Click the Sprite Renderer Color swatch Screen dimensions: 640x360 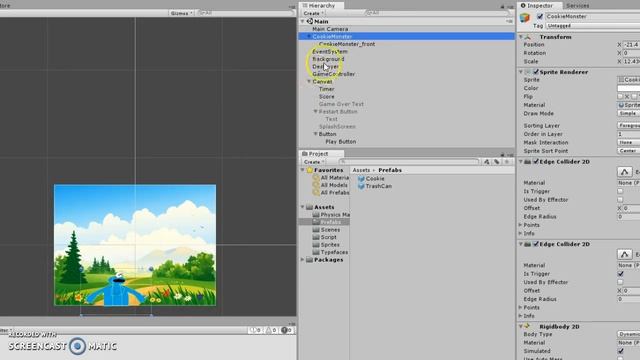[x=629, y=88]
